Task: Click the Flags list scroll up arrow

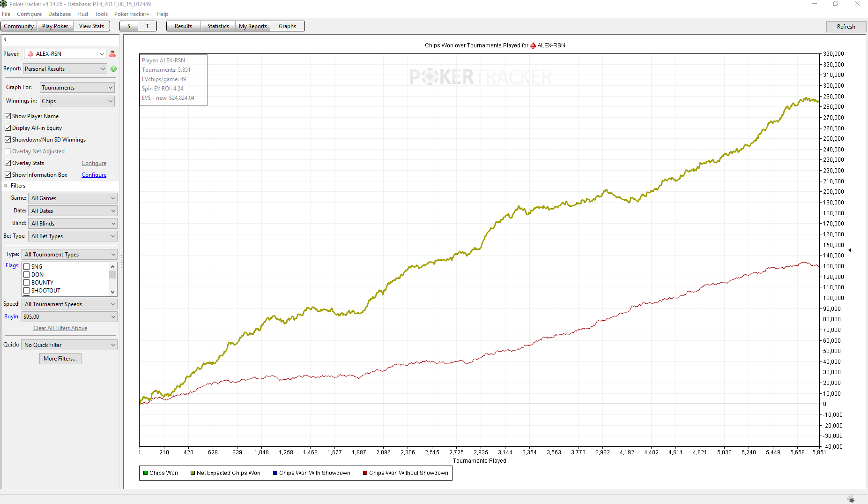Action: [x=112, y=266]
